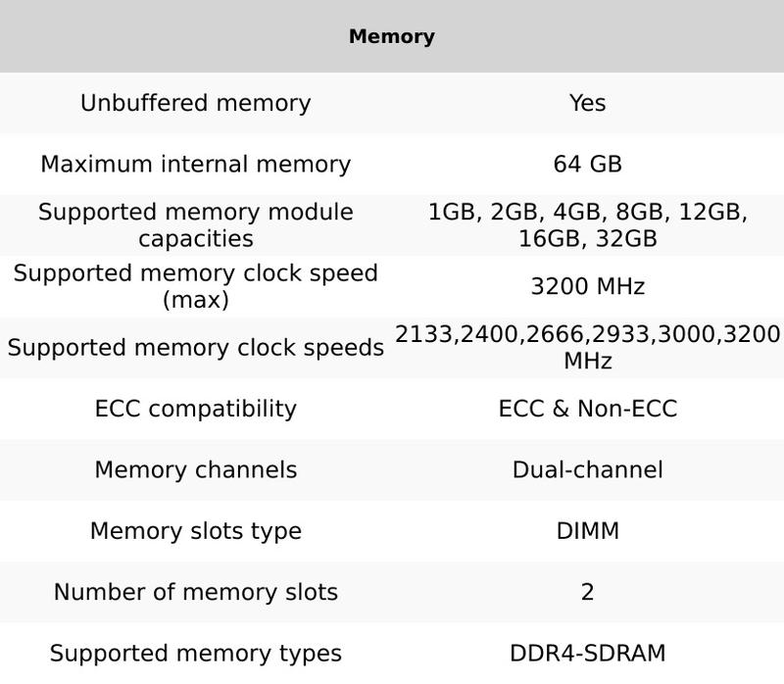Click the DIMM value
Screen dimensions: 784x684
[587, 531]
